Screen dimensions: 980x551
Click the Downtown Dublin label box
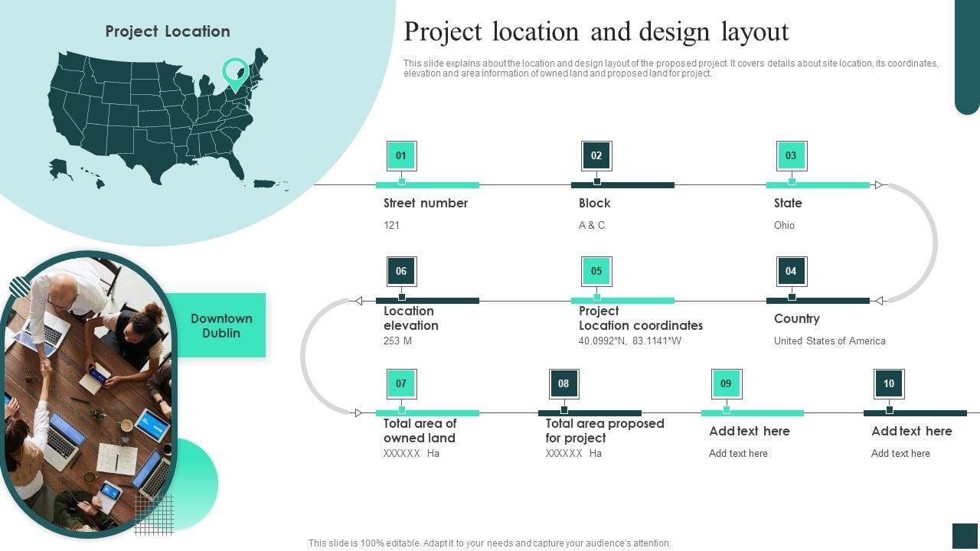pos(221,325)
